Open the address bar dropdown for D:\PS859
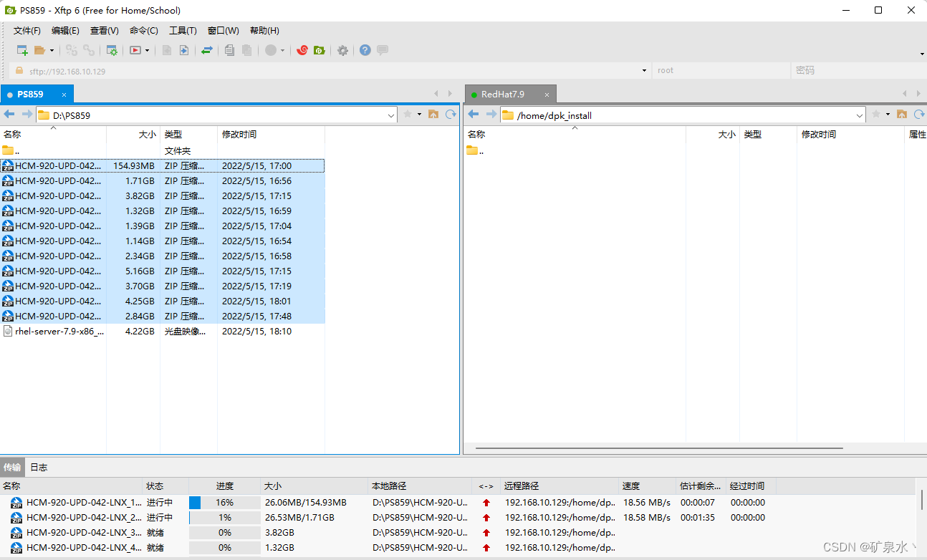The height and width of the screenshot is (560, 927). pos(390,115)
